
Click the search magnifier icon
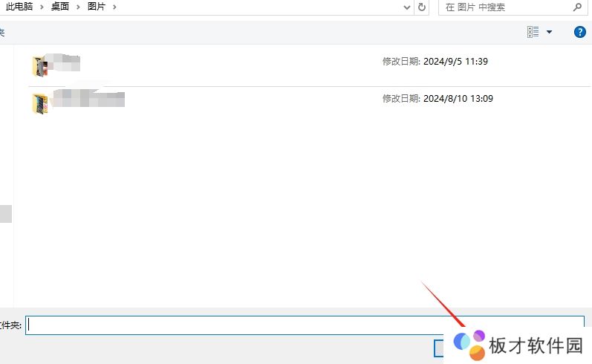(x=577, y=7)
